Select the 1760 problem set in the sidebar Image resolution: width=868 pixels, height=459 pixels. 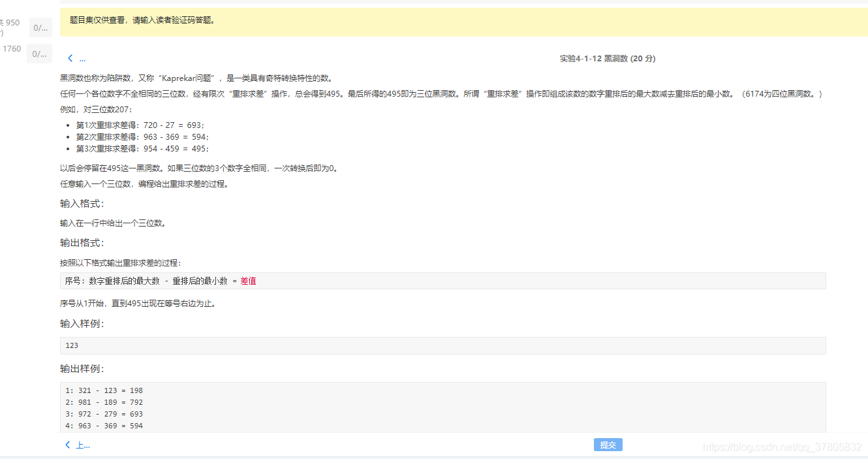(10, 48)
